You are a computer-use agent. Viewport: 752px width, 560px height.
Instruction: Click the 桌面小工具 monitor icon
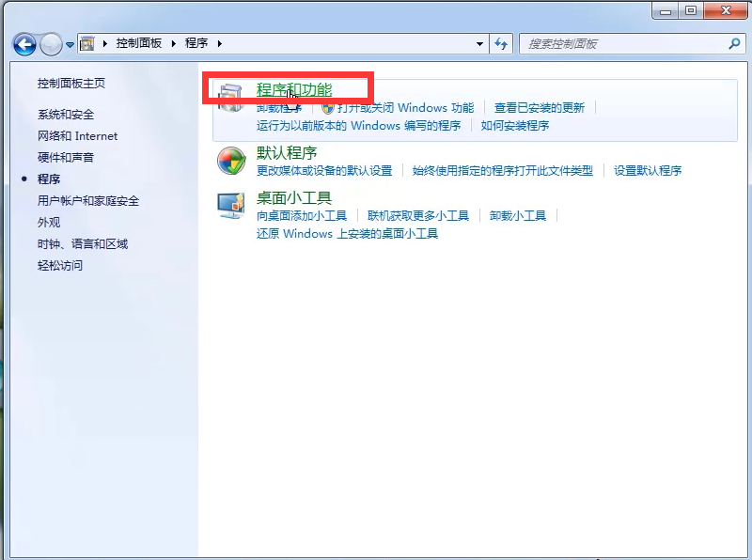pos(231,206)
